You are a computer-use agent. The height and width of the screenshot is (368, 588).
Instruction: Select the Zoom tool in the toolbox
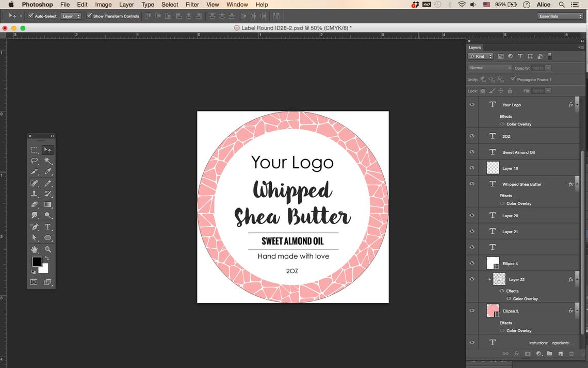(x=48, y=249)
